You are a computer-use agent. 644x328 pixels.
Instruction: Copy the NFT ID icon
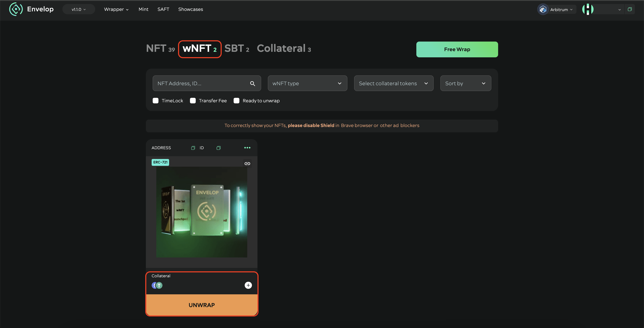pyautogui.click(x=218, y=148)
